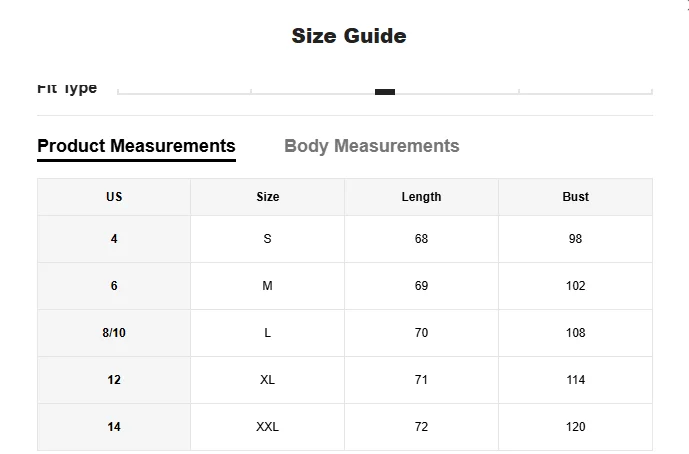689x454 pixels.
Task: Select US size 4 row
Action: point(114,239)
